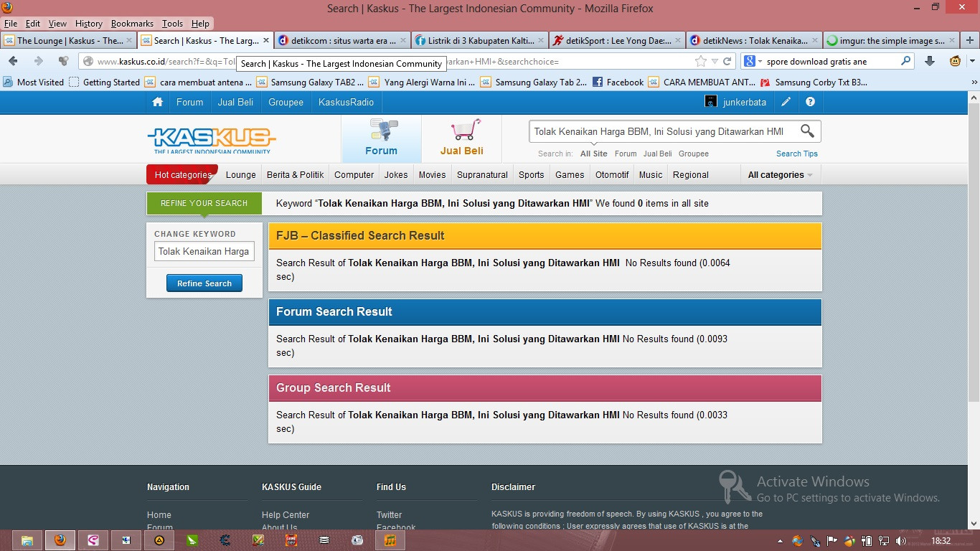This screenshot has width=980, height=551.
Task: Click KaskusRadio in top navigation
Action: pyautogui.click(x=346, y=102)
